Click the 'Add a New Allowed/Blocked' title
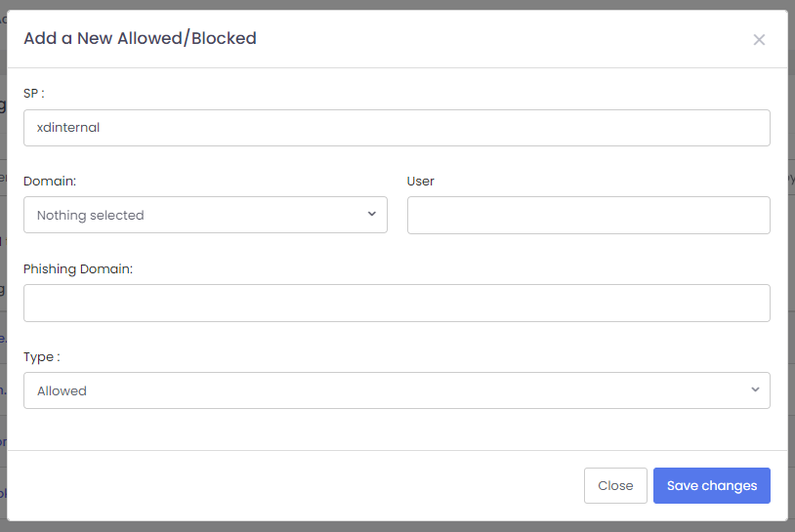This screenshot has width=795, height=532. tap(140, 39)
